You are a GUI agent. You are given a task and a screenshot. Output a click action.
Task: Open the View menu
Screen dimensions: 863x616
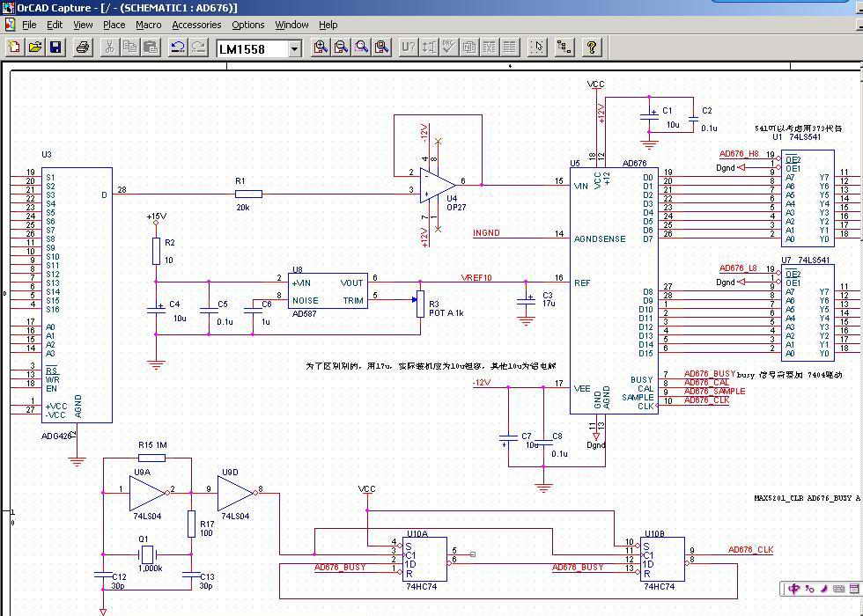pyautogui.click(x=83, y=25)
